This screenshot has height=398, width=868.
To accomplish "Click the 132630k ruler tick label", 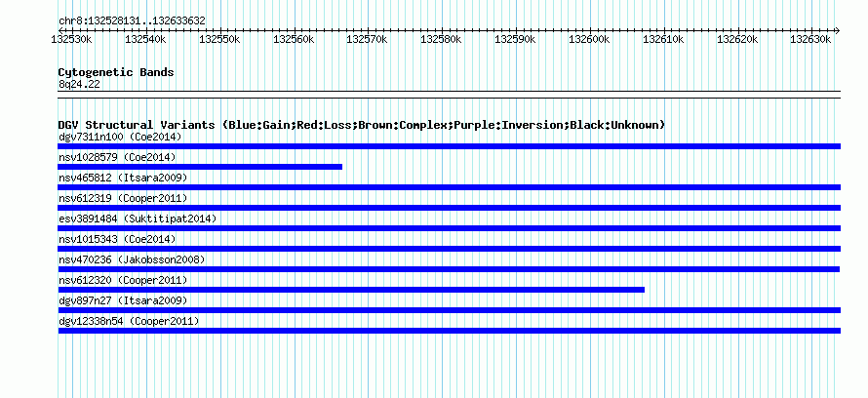I will click(810, 39).
